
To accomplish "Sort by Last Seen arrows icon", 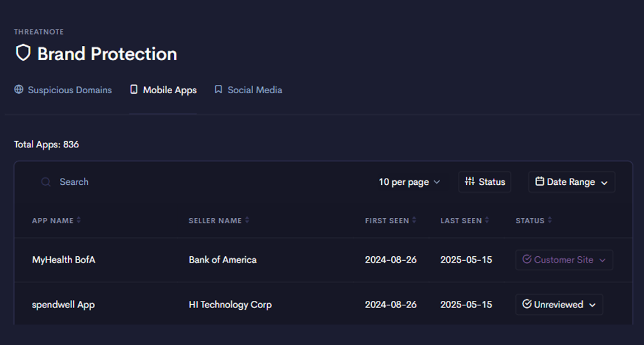I will pos(487,221).
